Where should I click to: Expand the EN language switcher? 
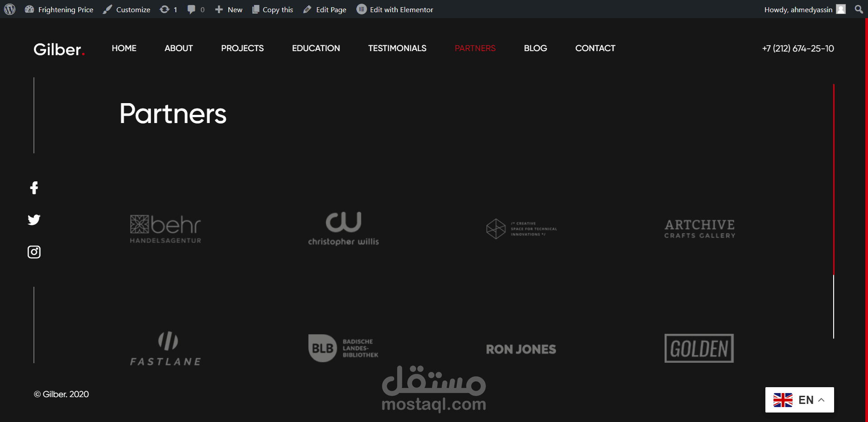tap(800, 400)
